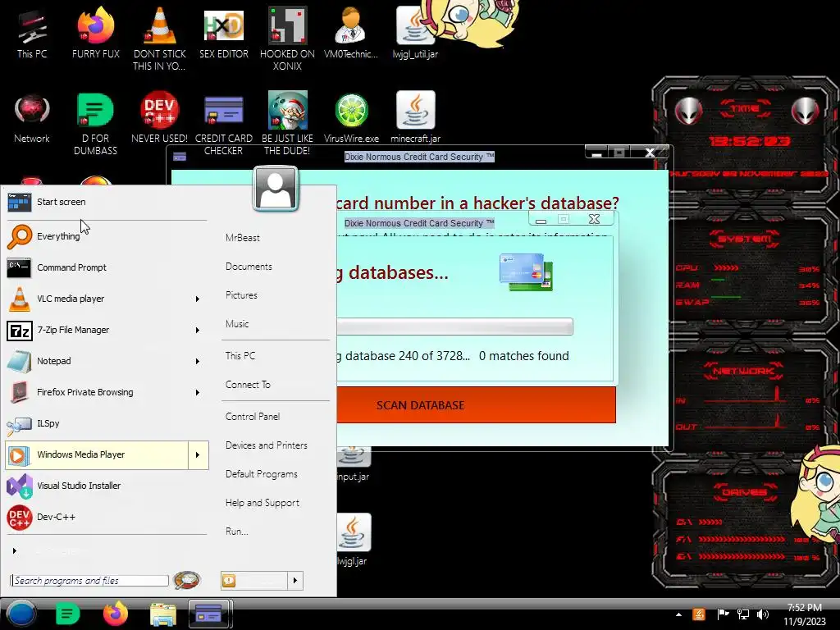This screenshot has width=840, height=630.
Task: Open File Explorer from the taskbar
Action: (x=163, y=614)
